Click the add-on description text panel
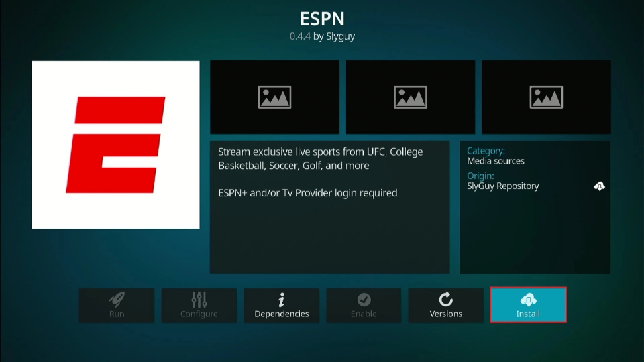 point(329,206)
